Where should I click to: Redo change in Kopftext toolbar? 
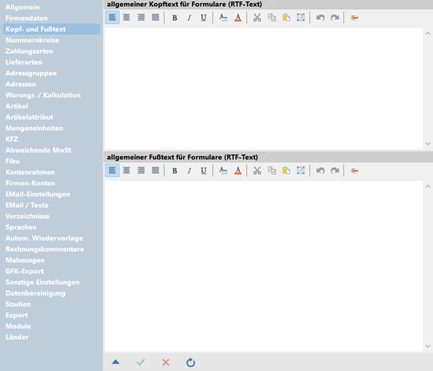(335, 18)
